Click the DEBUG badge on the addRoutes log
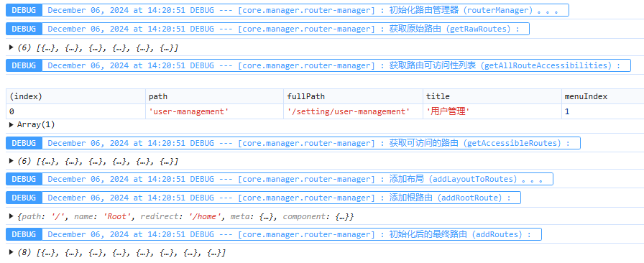The width and height of the screenshot is (644, 263). [24, 234]
